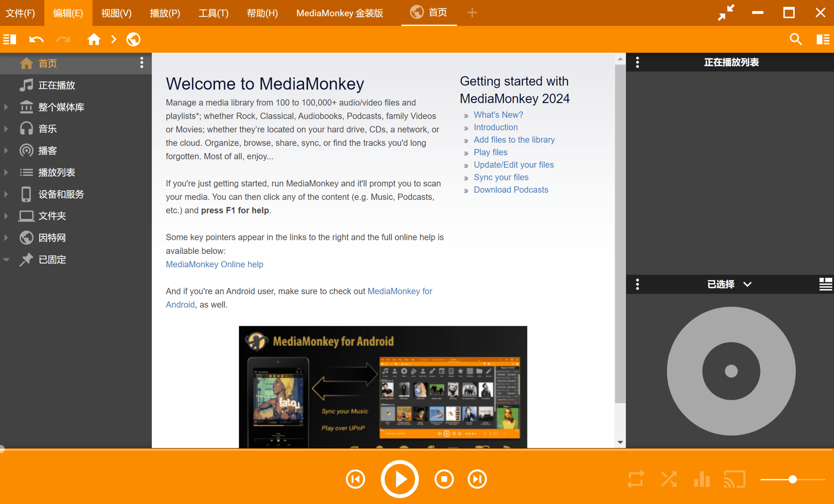Open Add files to the library link
The image size is (834, 504).
(514, 140)
